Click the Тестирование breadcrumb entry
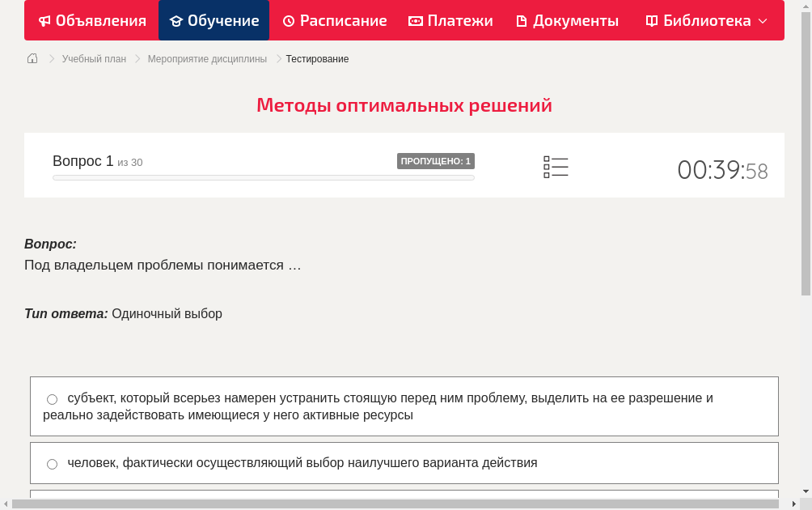Viewport: 812px width, 510px height. pos(317,58)
